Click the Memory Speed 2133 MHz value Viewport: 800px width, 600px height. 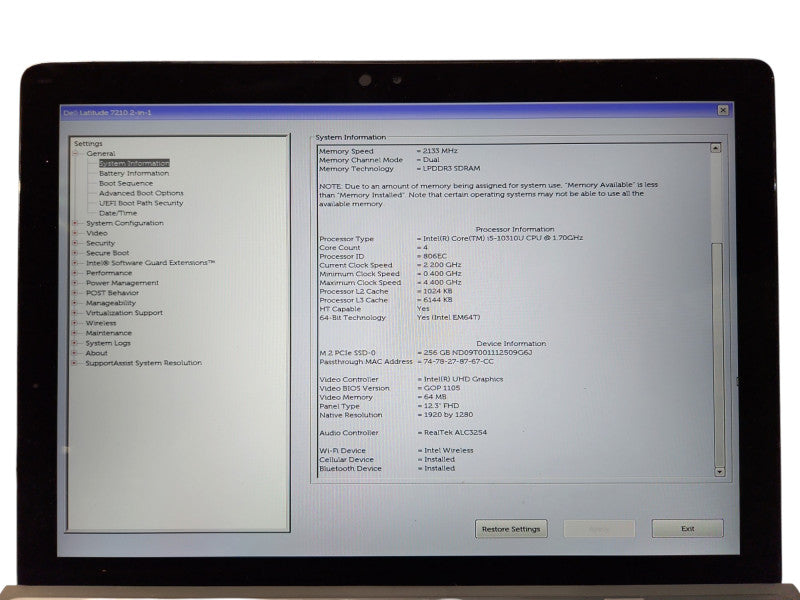tap(440, 151)
